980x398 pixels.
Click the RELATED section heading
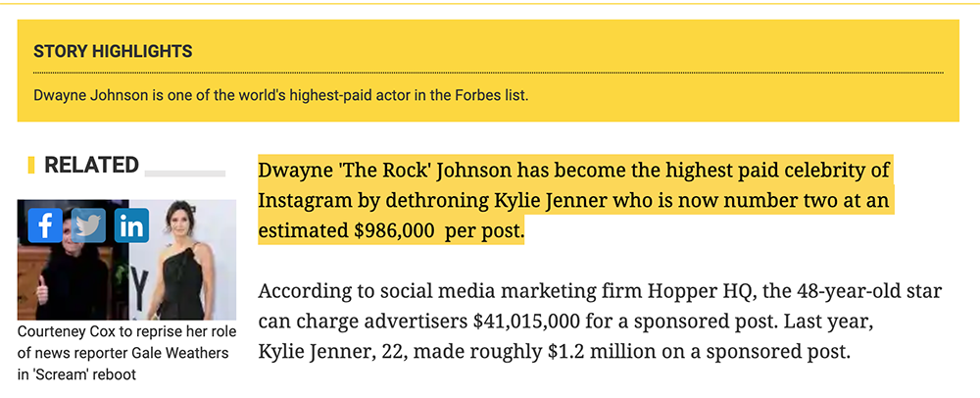coord(91,165)
